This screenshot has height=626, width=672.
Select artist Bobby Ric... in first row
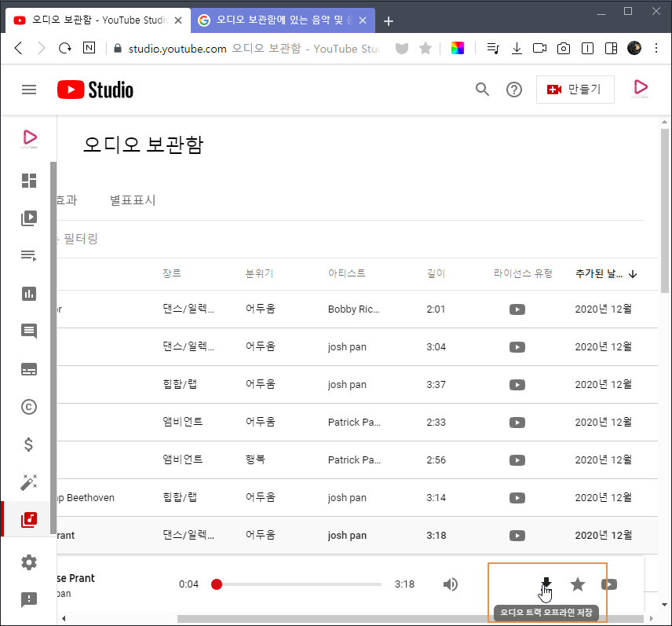point(353,309)
